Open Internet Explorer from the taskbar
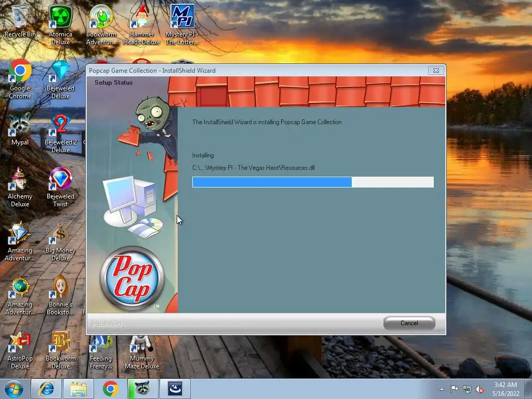This screenshot has height=399, width=532. click(46, 389)
